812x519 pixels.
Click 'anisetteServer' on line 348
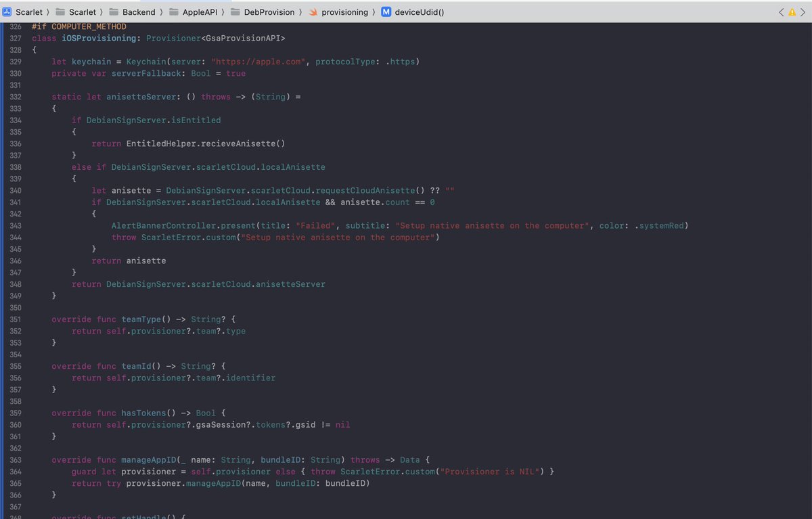pos(290,284)
